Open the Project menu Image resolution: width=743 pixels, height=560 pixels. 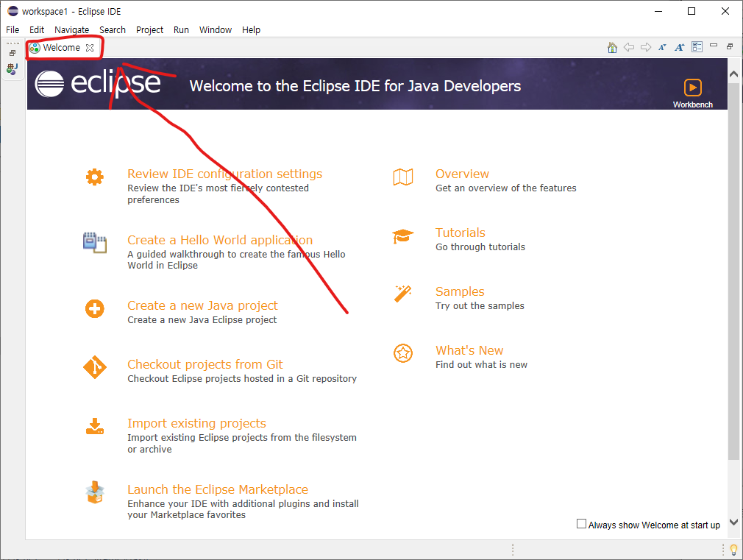pos(150,30)
